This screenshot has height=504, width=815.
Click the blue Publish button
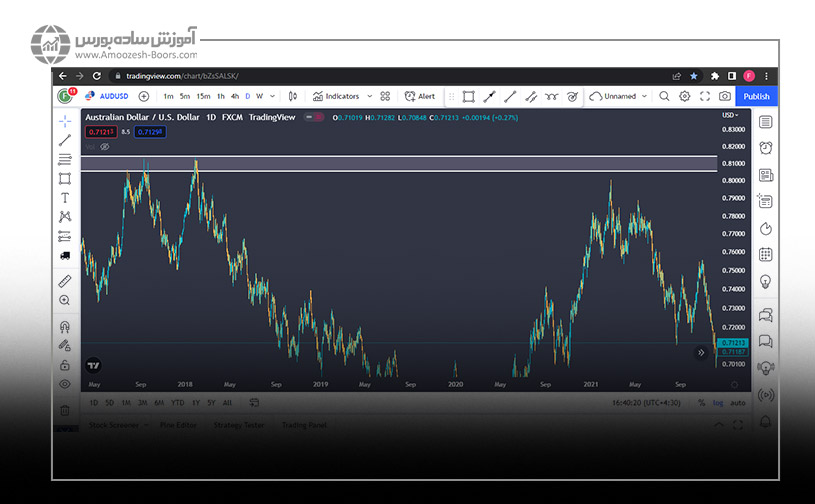[x=756, y=96]
